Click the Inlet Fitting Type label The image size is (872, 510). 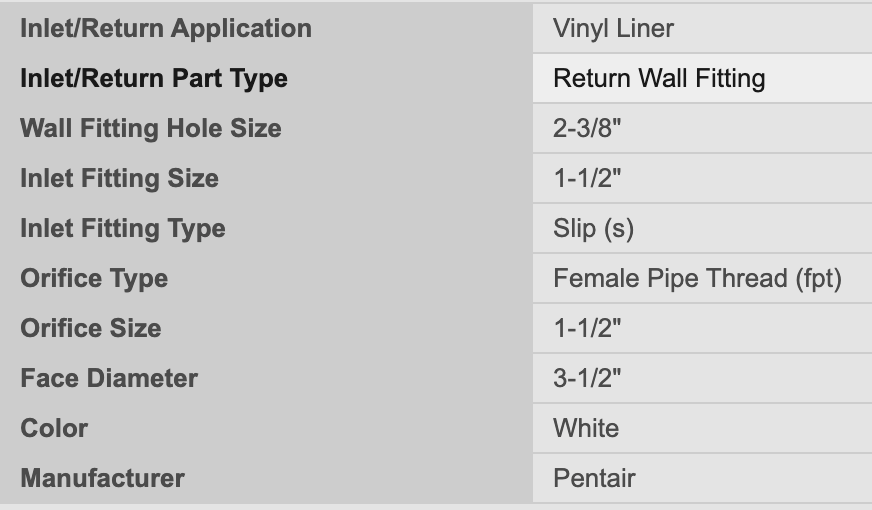(122, 228)
